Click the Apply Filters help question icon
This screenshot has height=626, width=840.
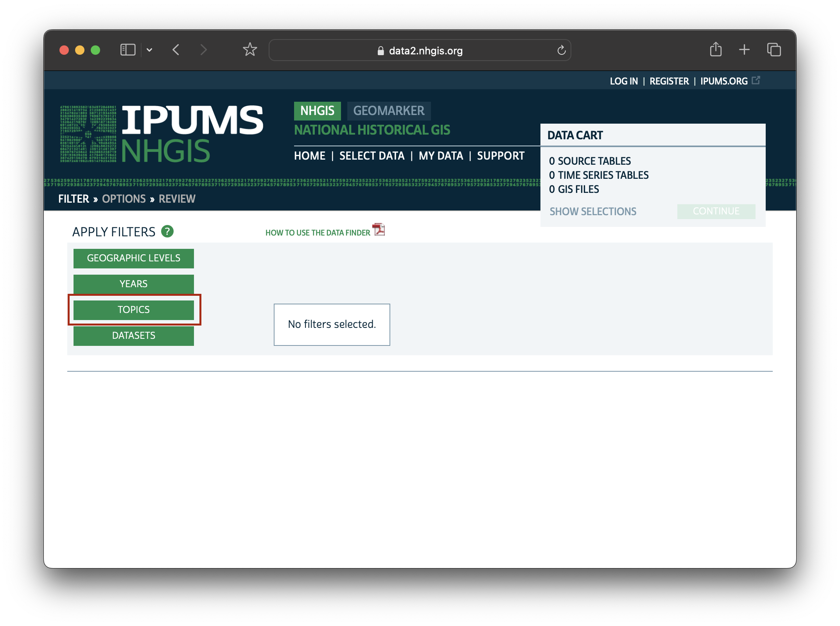click(167, 232)
